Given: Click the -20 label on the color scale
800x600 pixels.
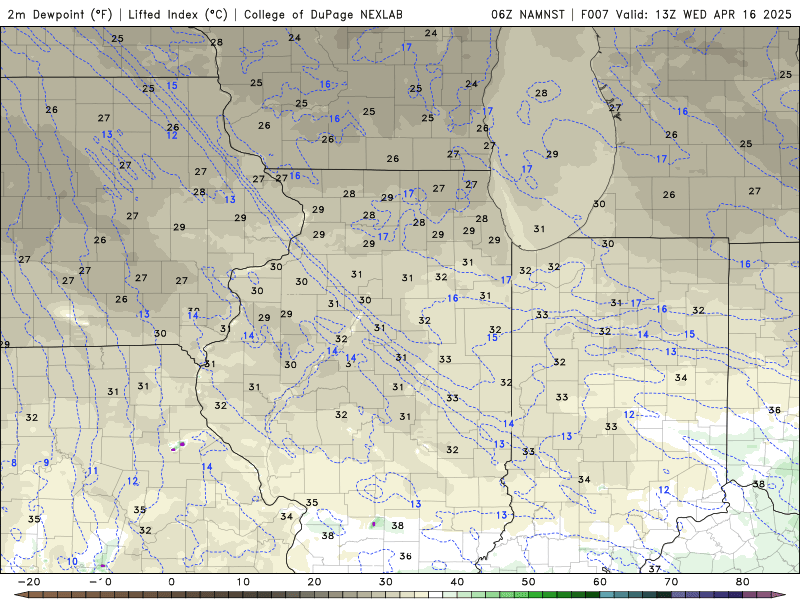Looking at the screenshot, I should 29,582.
